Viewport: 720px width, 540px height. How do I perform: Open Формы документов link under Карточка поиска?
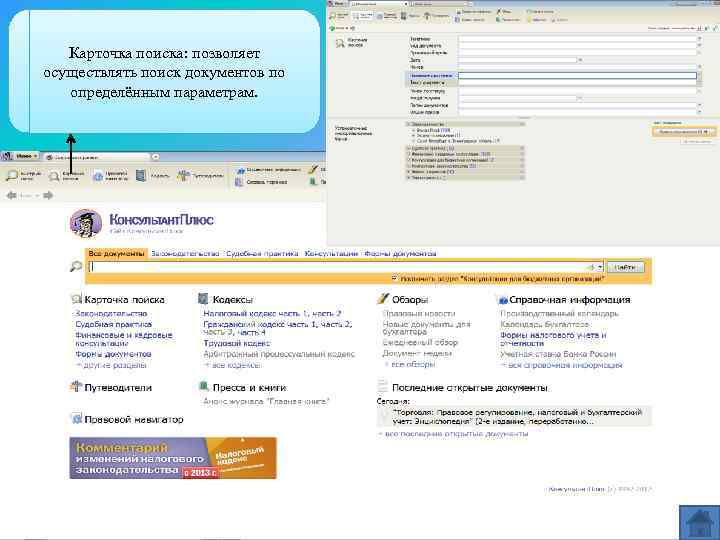[x=113, y=354]
